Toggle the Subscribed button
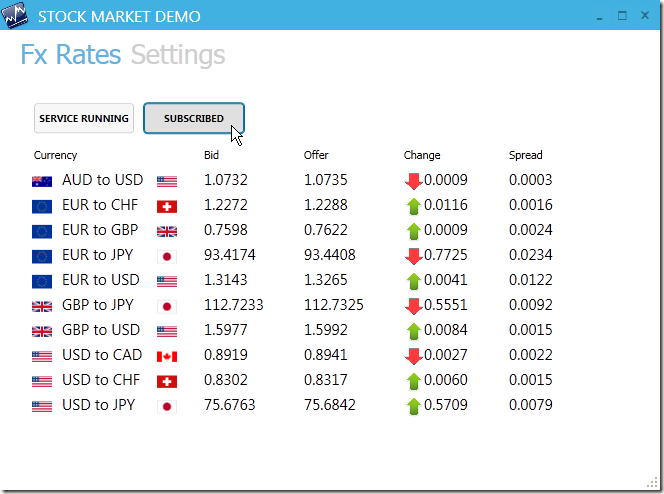 point(194,119)
